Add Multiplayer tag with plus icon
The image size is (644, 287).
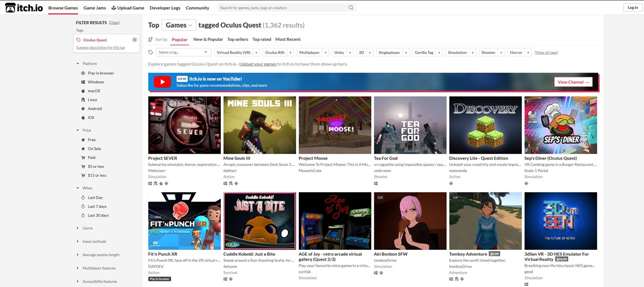[325, 52]
